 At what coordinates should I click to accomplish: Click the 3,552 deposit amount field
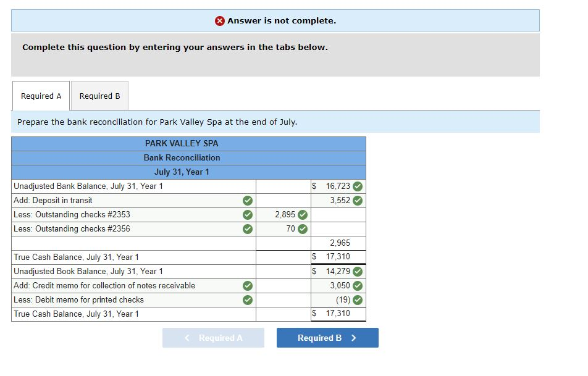[338, 201]
